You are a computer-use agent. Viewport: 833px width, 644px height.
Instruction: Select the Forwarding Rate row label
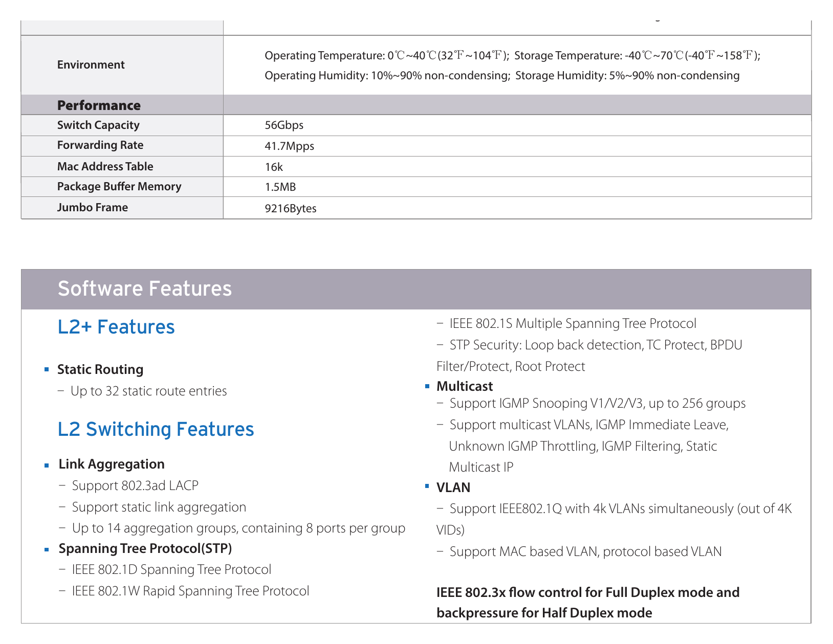(x=100, y=145)
